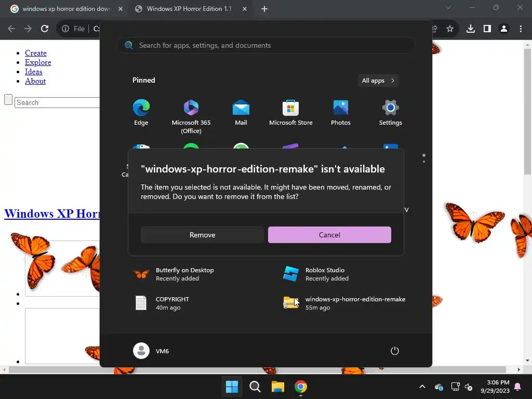This screenshot has width=532, height=399.
Task: Click the pinned apps page indicator dots
Action: coord(424,158)
